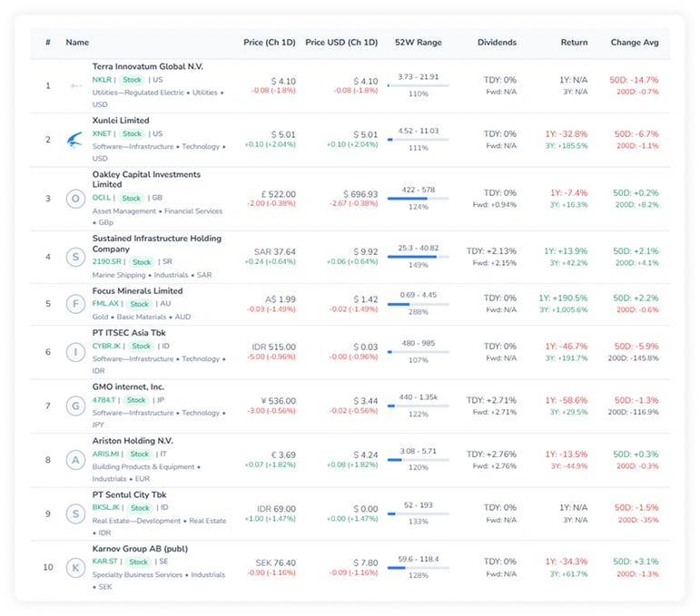
Task: Click the Ariston Holding 'A' avatar icon
Action: click(75, 460)
